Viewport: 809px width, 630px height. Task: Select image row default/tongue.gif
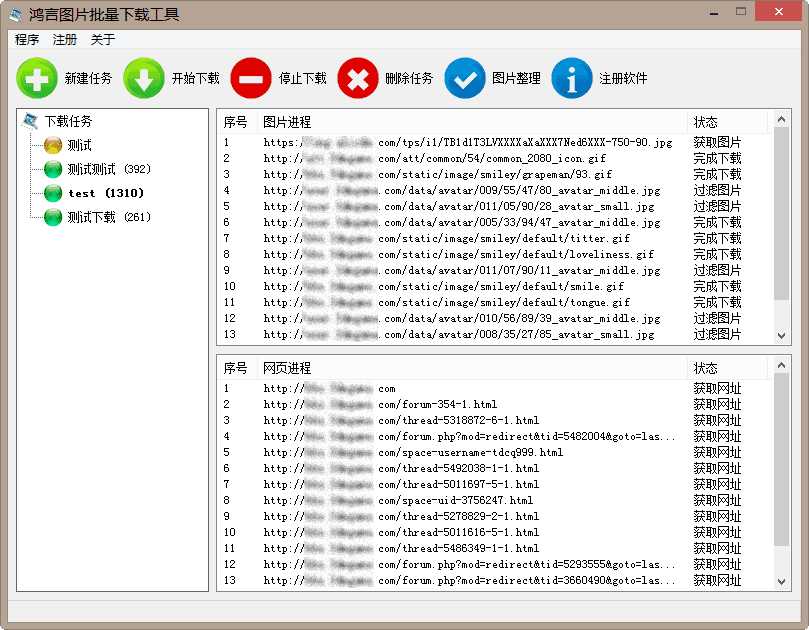coord(495,302)
